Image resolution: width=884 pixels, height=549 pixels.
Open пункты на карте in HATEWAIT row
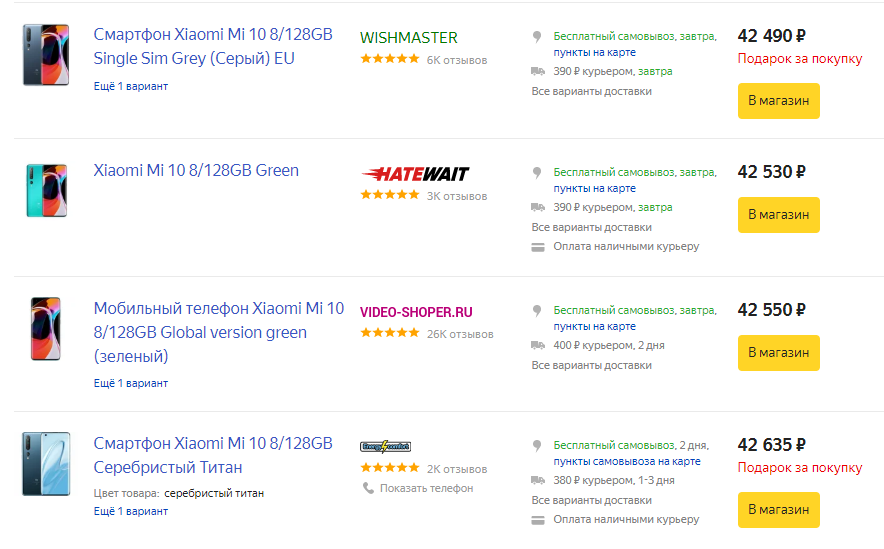tap(594, 188)
